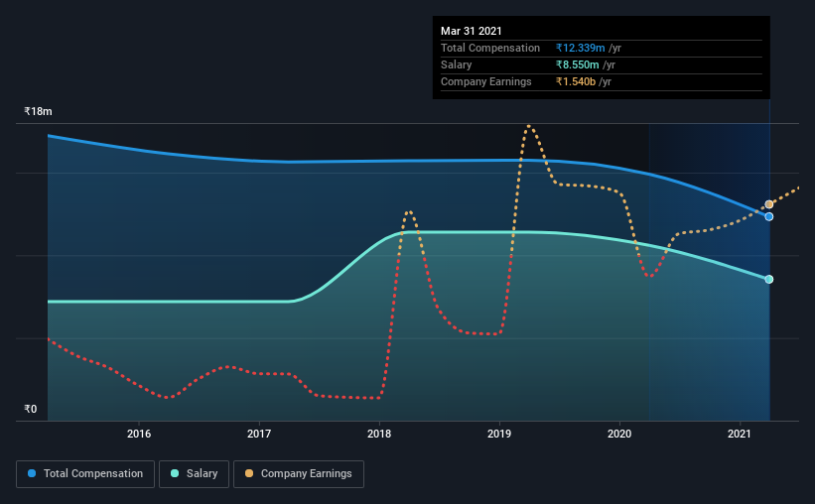The image size is (815, 504).
Task: Click the teal Salary legend dot
Action: pos(175,473)
